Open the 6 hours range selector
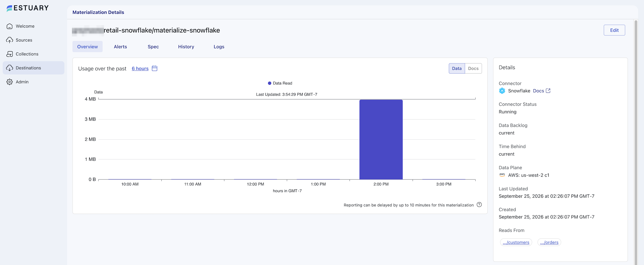The width and height of the screenshot is (644, 265). [140, 69]
